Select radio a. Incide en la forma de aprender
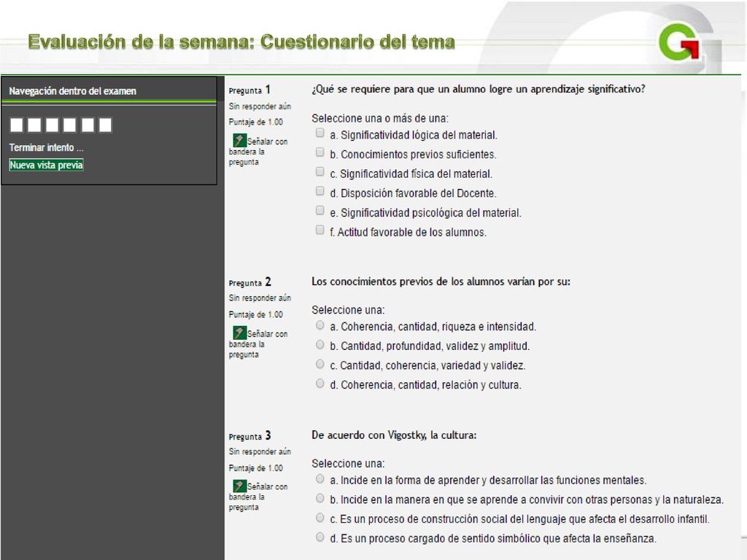 (x=320, y=479)
